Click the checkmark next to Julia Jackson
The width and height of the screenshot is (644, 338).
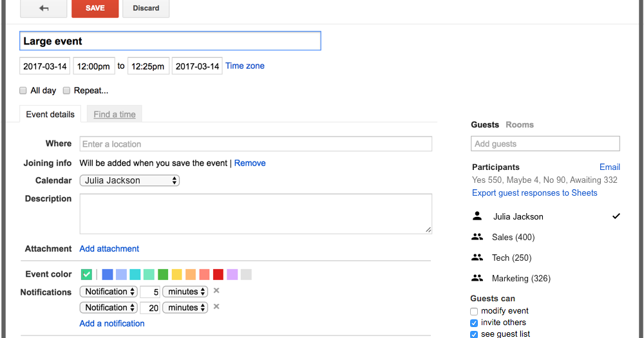616,216
